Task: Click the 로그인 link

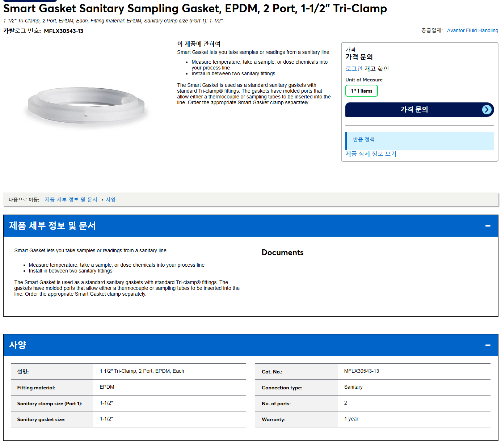Action: [x=354, y=69]
